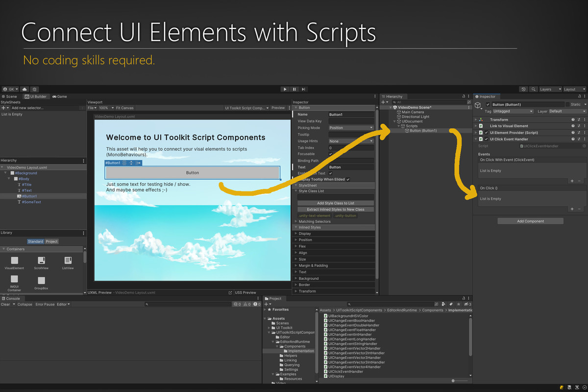The height and width of the screenshot is (392, 588).
Task: Switch Library to the Project tab
Action: pos(51,242)
